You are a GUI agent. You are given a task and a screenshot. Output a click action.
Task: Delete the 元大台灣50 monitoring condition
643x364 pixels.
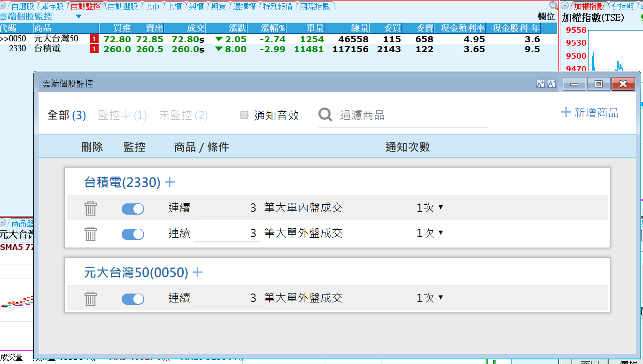(91, 299)
